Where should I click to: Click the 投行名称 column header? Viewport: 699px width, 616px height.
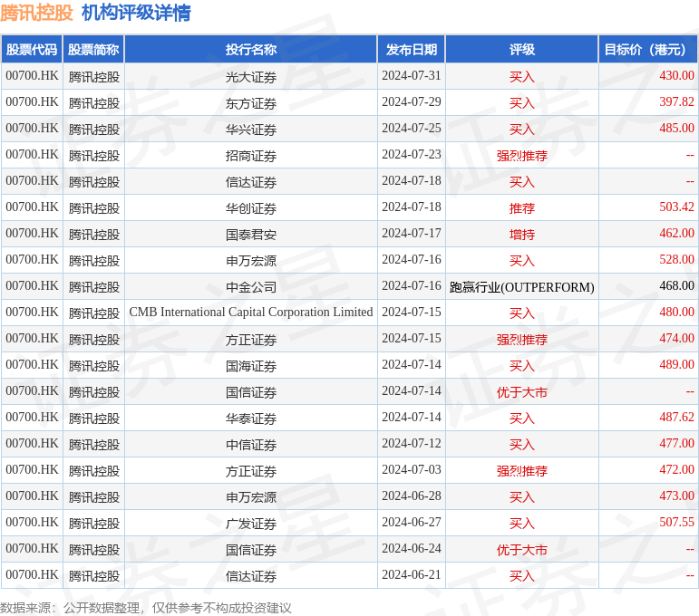[251, 50]
